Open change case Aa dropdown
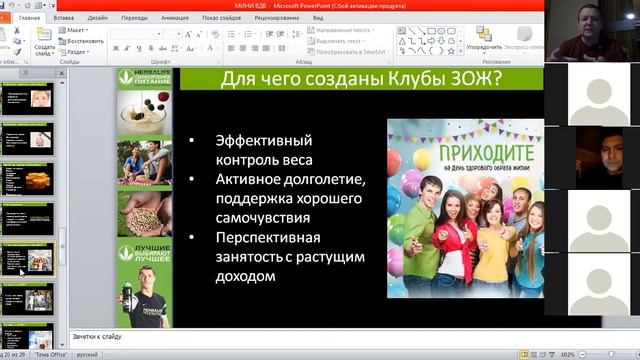 [191, 48]
